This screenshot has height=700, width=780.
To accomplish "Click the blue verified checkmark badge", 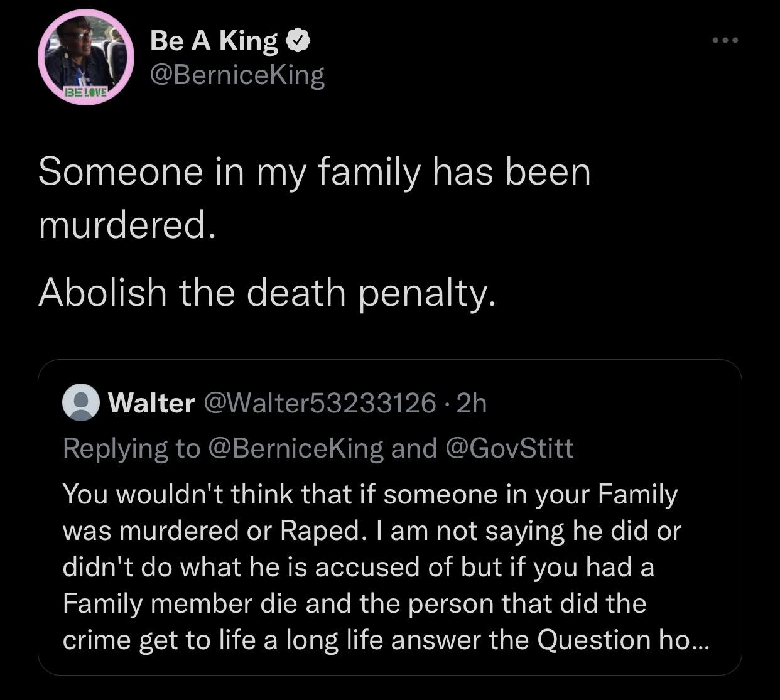I will coord(298,41).
